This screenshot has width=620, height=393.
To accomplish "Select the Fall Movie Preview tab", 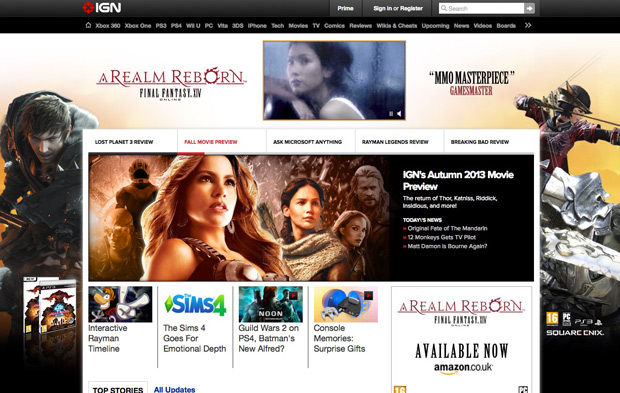I will [x=211, y=142].
